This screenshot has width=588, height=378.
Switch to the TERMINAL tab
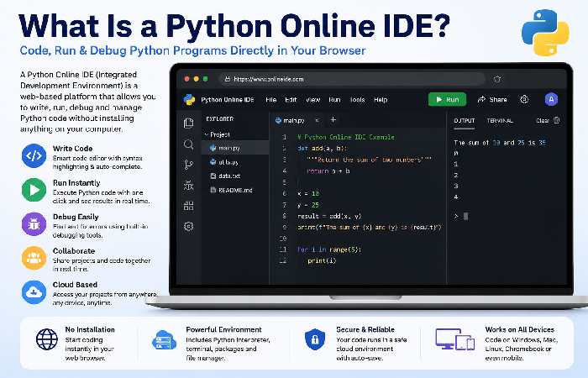[x=500, y=121]
